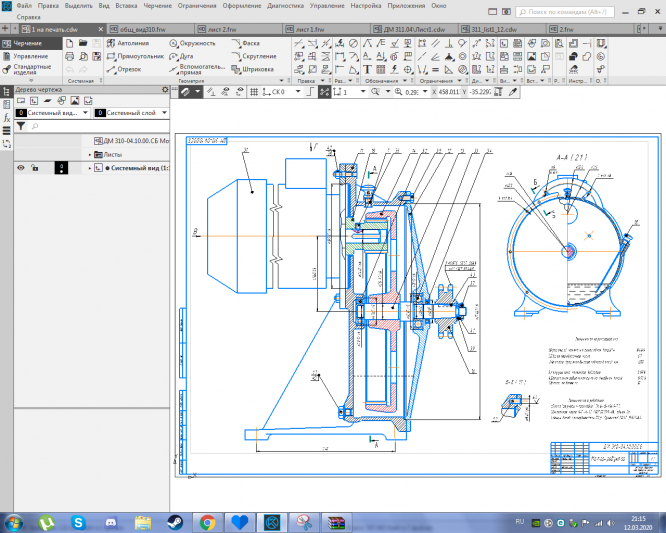Toggle visibility eye of Системный вид
The width and height of the screenshot is (666, 533).
[x=20, y=168]
